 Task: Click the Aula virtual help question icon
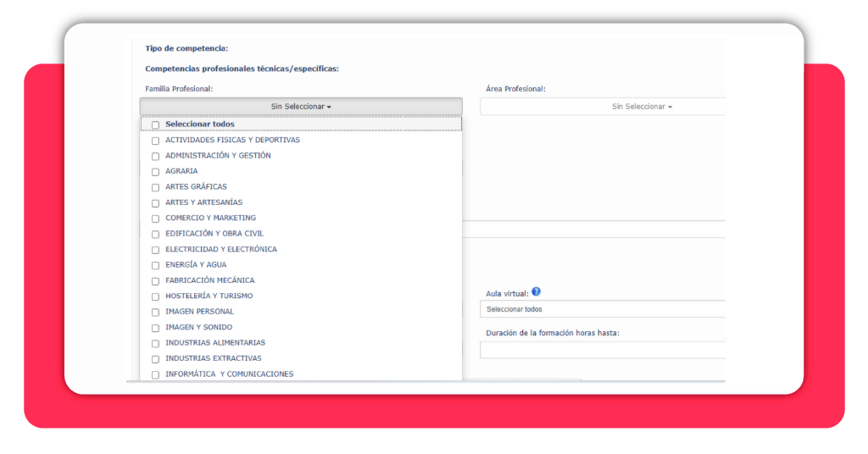(x=536, y=292)
